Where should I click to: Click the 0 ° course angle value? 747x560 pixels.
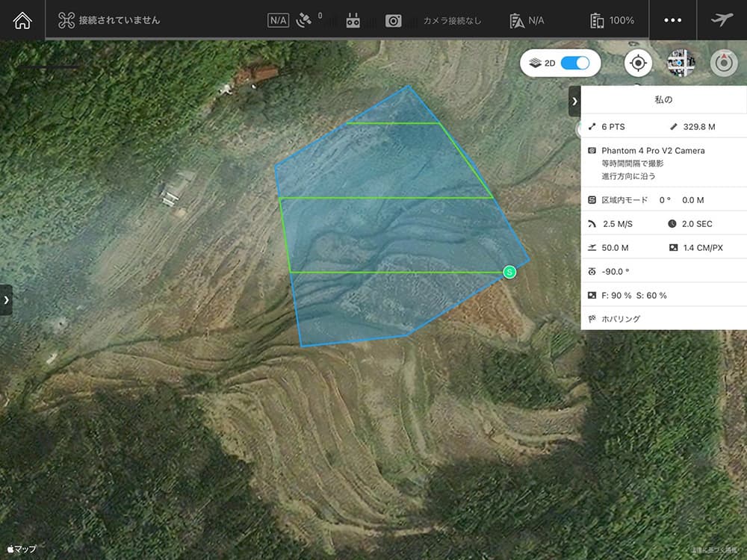tap(665, 200)
